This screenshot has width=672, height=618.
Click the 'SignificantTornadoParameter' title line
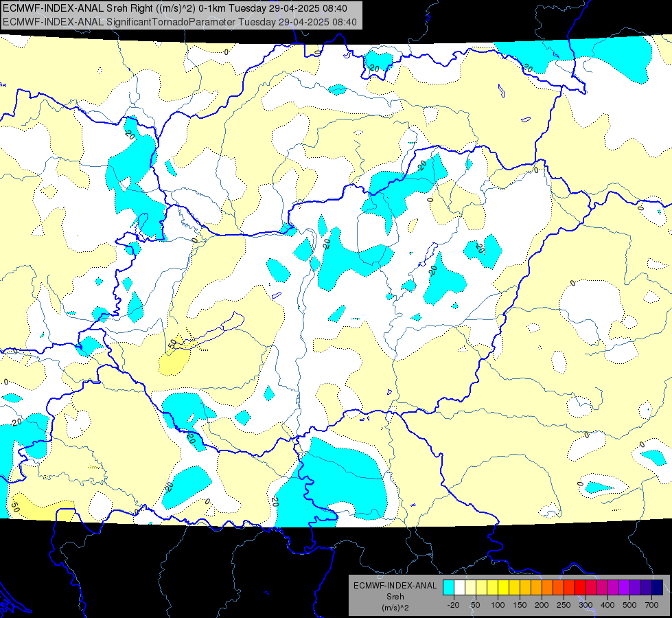point(180,22)
